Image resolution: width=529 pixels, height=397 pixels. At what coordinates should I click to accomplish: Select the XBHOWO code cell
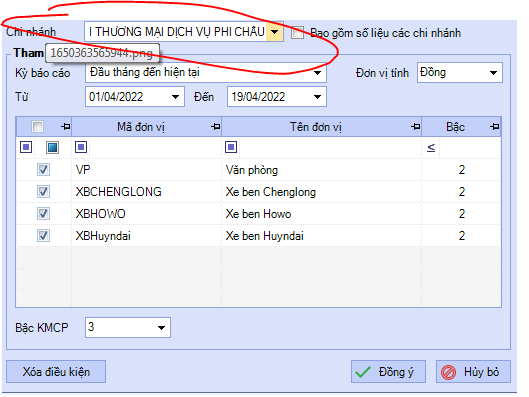(x=146, y=214)
